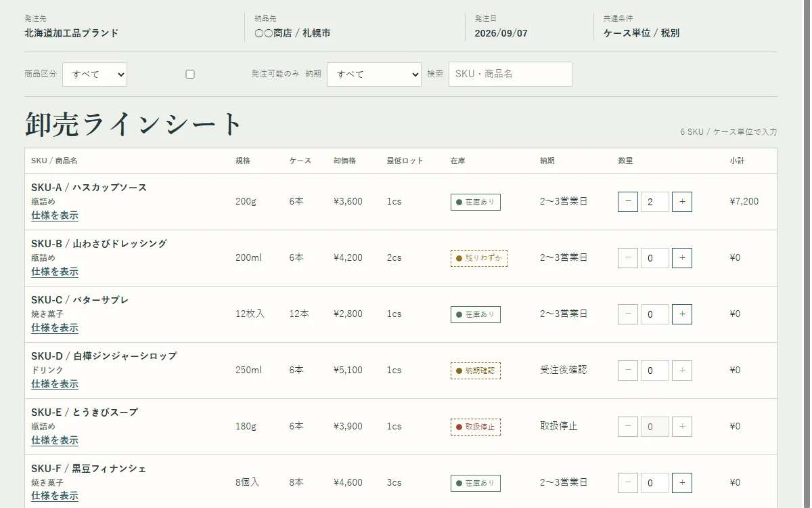812x508 pixels.
Task: Click quantity field for SKU-B row
Action: tap(655, 258)
